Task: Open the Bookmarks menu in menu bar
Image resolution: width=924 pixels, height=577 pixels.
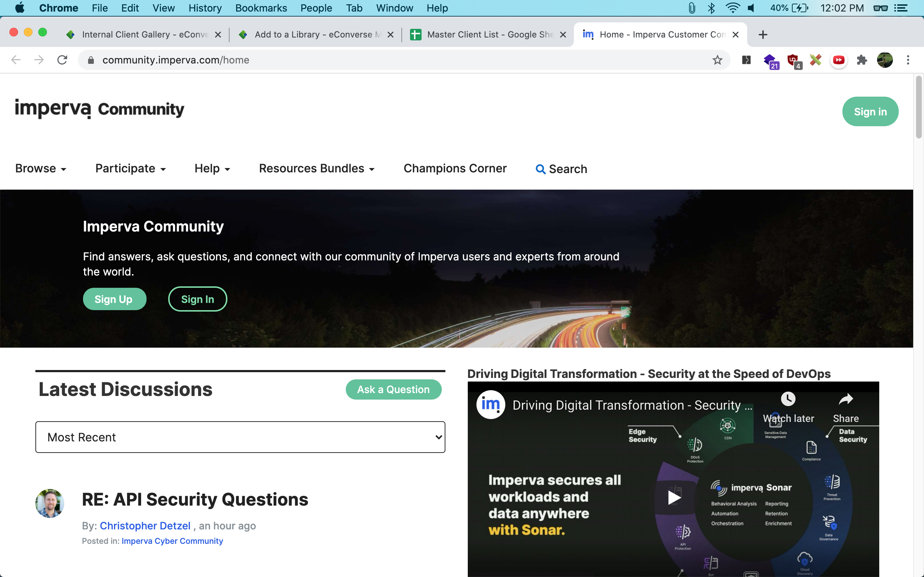Action: 261,8
